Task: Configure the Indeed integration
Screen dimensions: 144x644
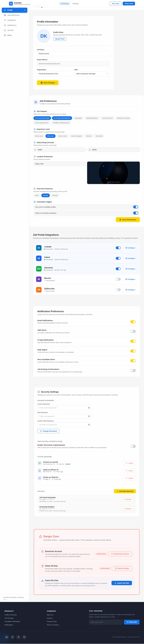Action: (130, 258)
